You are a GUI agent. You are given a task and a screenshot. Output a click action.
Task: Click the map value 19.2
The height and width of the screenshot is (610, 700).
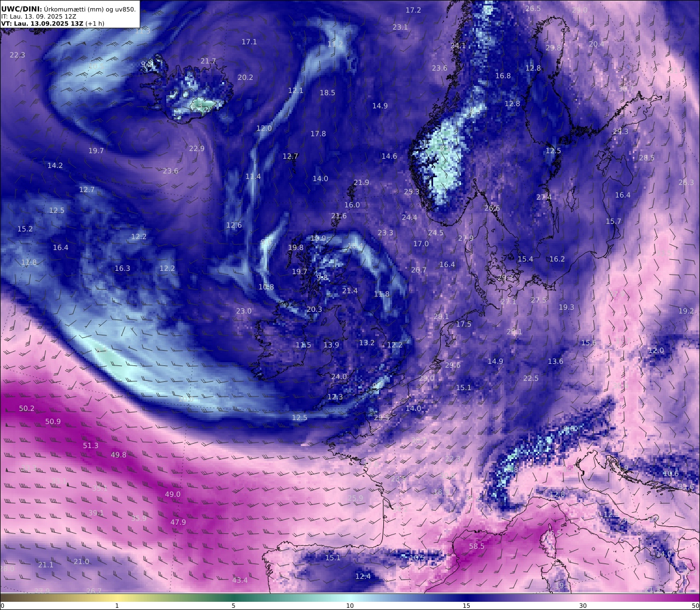coord(686,311)
